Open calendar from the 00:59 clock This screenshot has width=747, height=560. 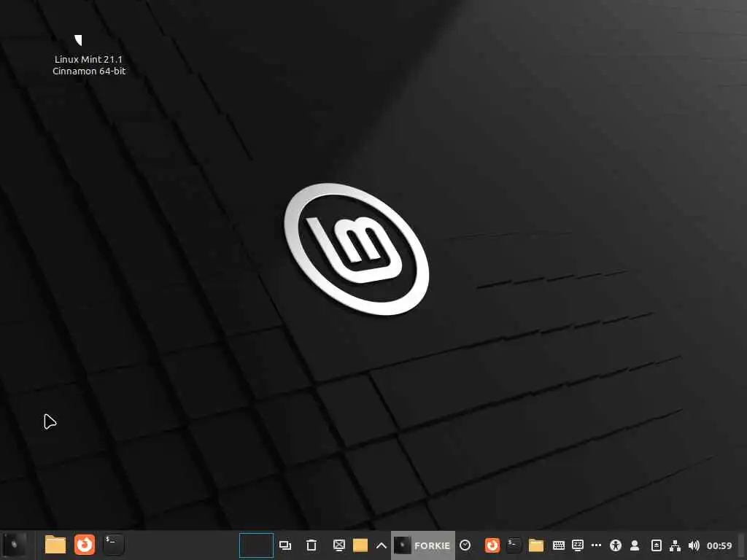tap(719, 545)
